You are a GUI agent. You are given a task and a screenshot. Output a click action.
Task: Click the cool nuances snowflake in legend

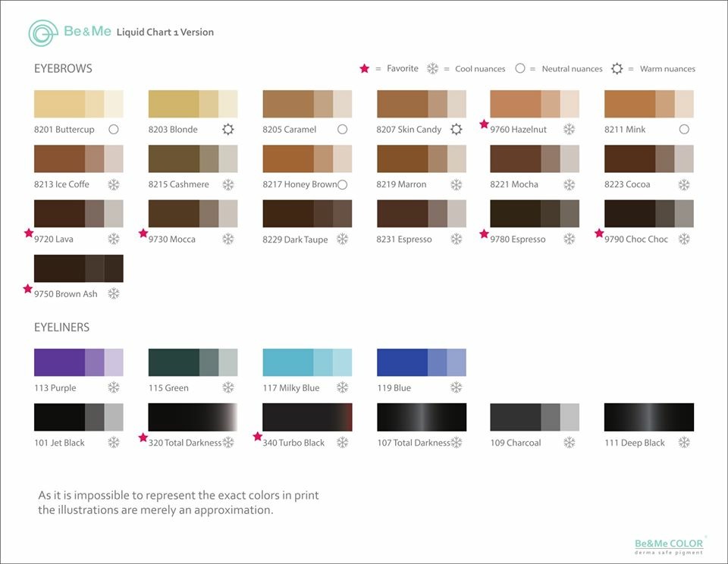432,69
